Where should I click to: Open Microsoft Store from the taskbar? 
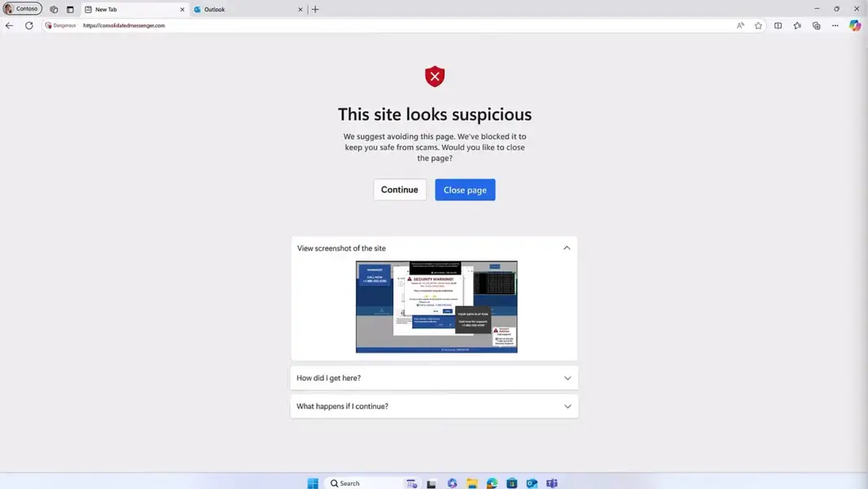point(511,483)
